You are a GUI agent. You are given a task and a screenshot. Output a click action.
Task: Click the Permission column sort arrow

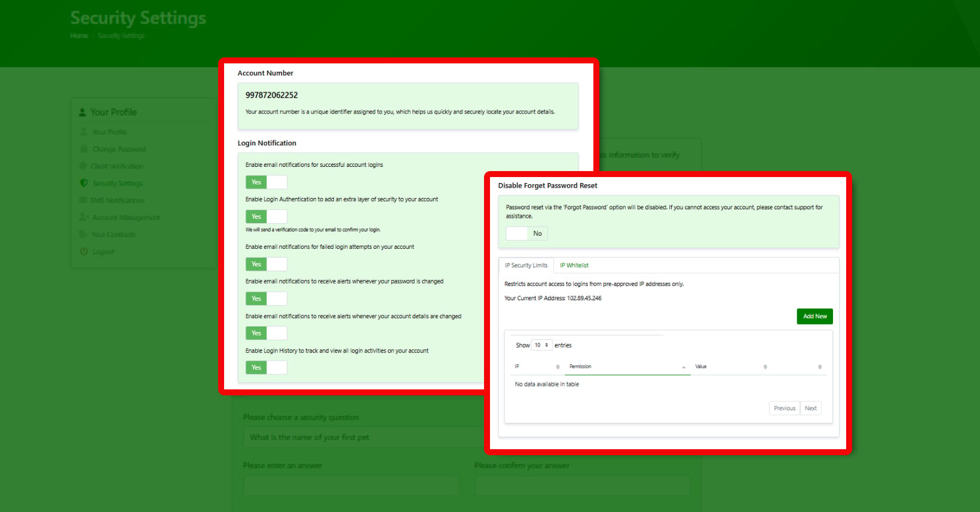[684, 367]
